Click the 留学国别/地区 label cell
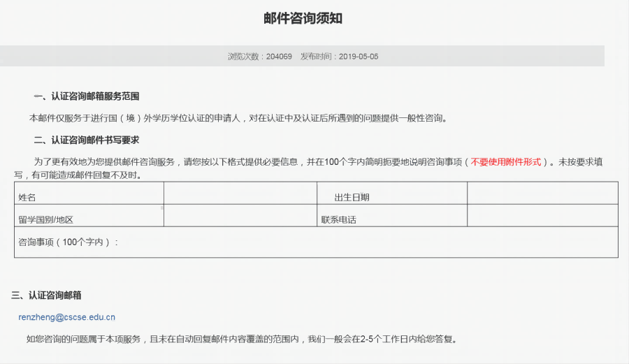This screenshot has height=364, width=629. [x=89, y=219]
